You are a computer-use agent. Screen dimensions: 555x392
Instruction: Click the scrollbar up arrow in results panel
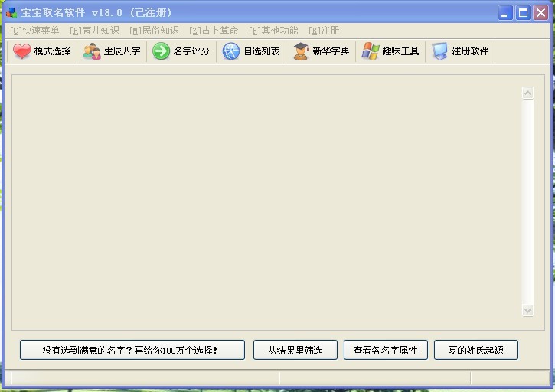click(x=527, y=93)
